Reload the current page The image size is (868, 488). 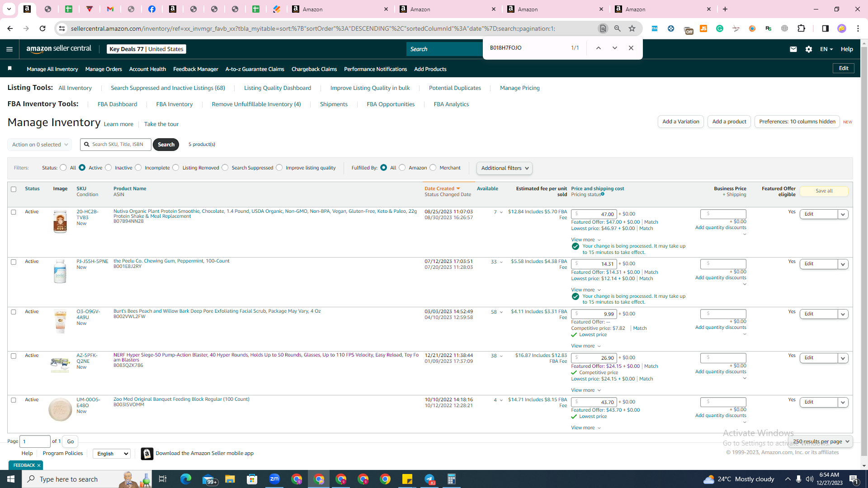click(42, 28)
